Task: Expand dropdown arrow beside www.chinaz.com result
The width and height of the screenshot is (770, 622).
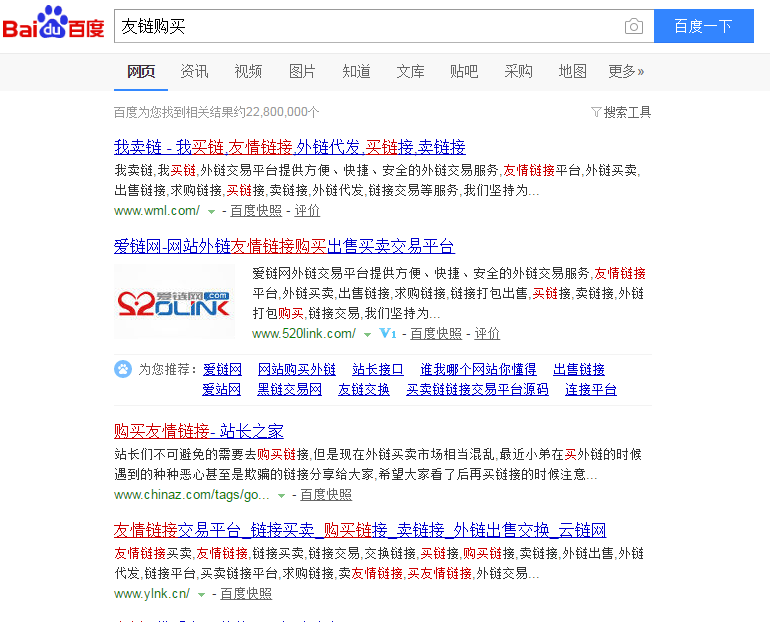Action: click(281, 496)
